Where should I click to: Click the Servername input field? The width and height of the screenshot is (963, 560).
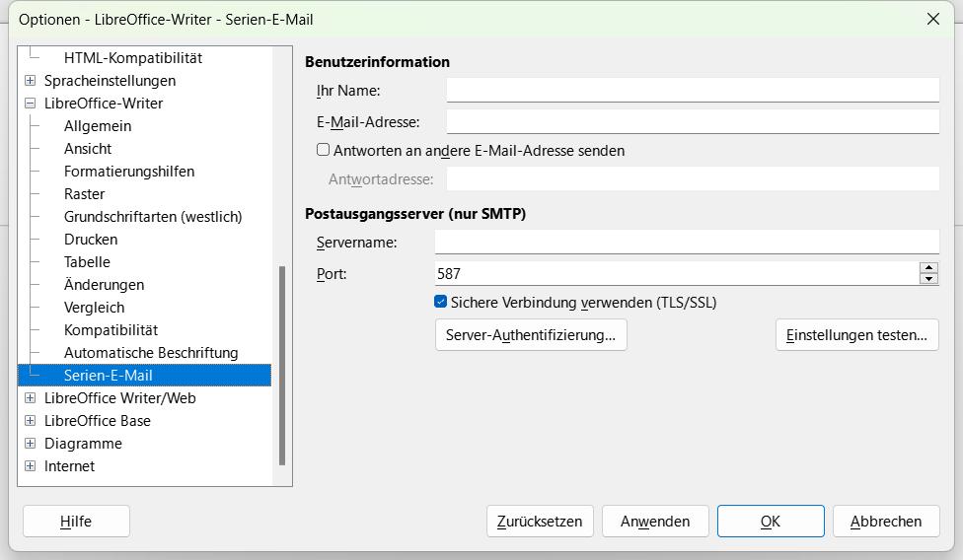[x=688, y=242]
